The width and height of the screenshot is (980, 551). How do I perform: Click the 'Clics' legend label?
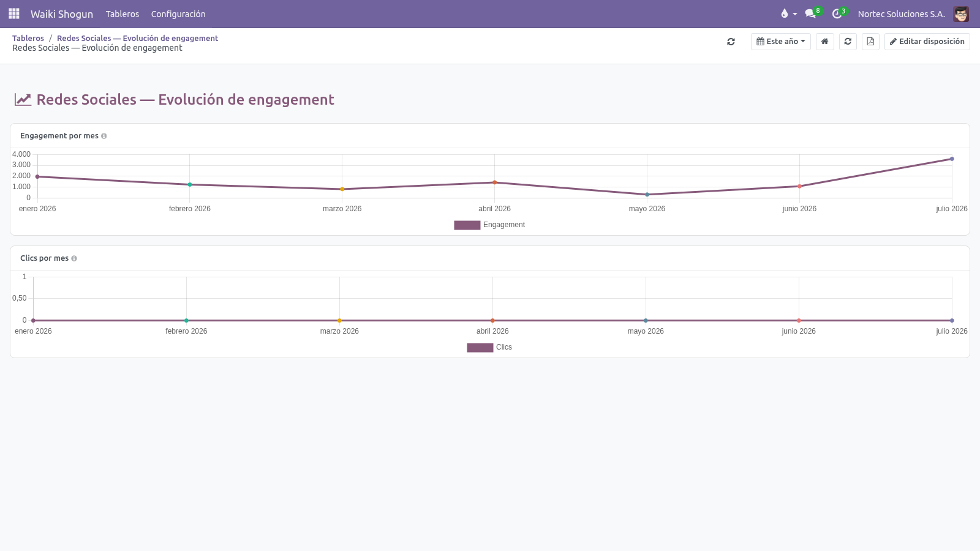(x=504, y=348)
